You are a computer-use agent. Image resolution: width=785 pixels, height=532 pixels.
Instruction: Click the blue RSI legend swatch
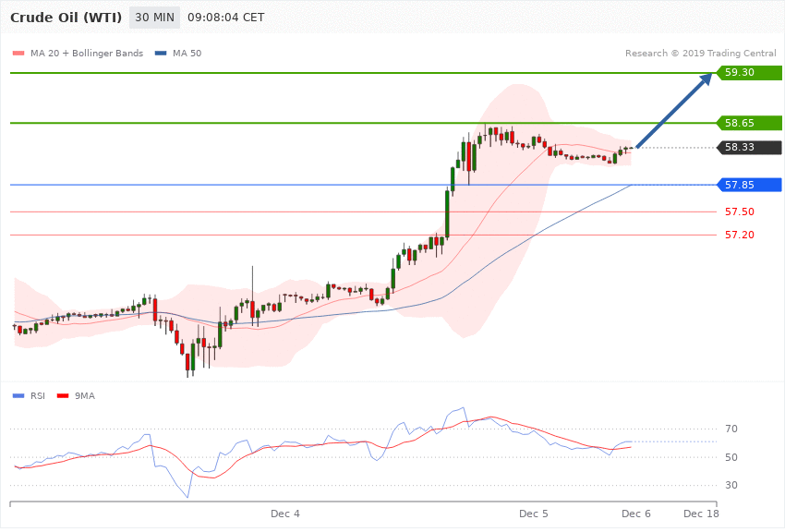pyautogui.click(x=18, y=396)
